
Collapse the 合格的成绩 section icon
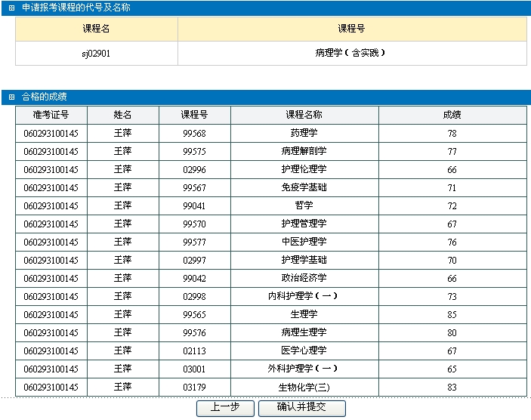pos(11,97)
